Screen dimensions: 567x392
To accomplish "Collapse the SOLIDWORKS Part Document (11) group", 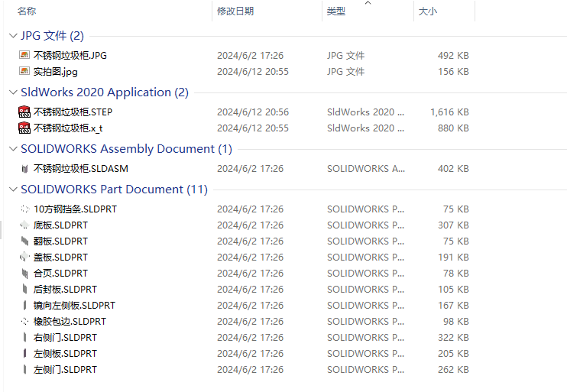I will click(13, 190).
